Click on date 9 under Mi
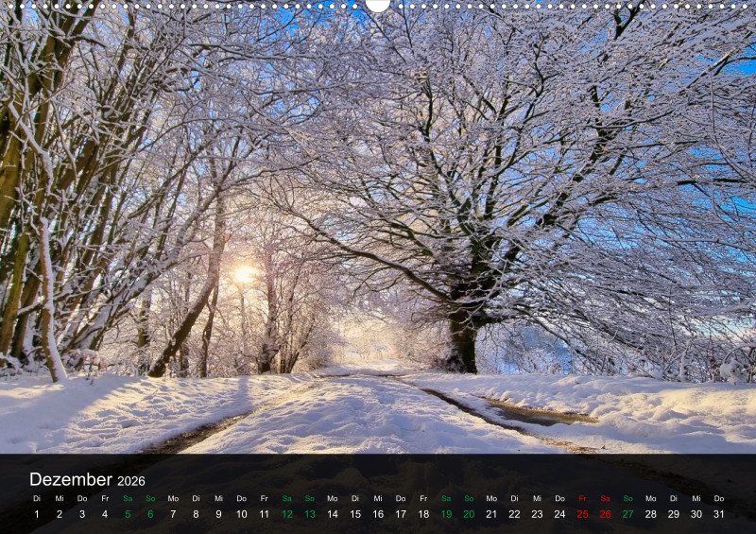This screenshot has height=534, width=756. 218,514
